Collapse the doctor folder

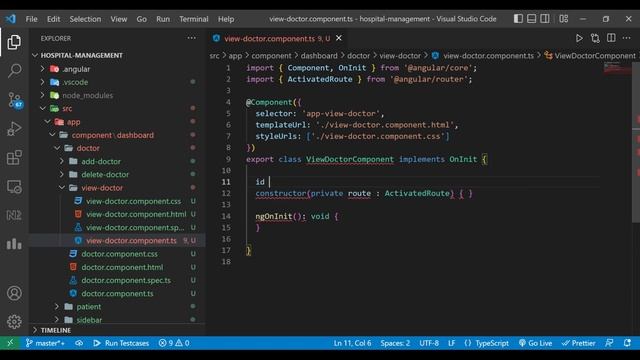[57, 148]
